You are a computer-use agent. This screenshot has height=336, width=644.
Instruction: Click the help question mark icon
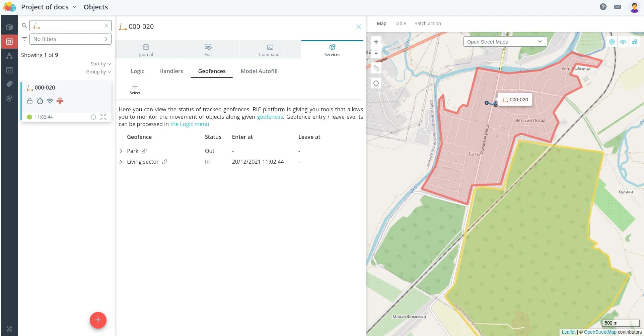click(x=603, y=7)
